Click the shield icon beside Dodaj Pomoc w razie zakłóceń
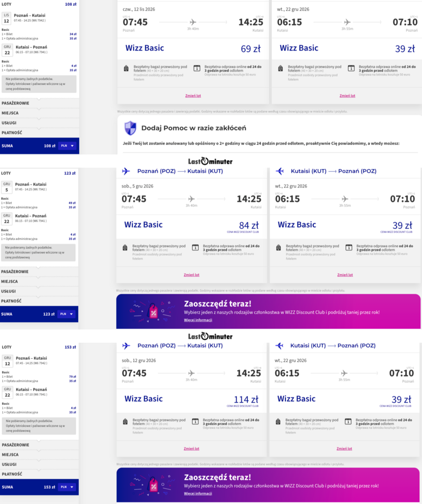 [x=130, y=128]
